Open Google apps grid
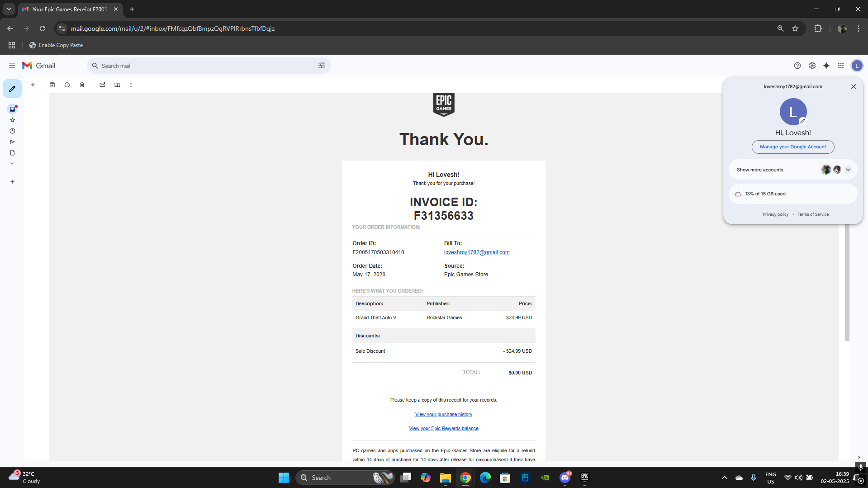The height and width of the screenshot is (488, 868). point(840,66)
